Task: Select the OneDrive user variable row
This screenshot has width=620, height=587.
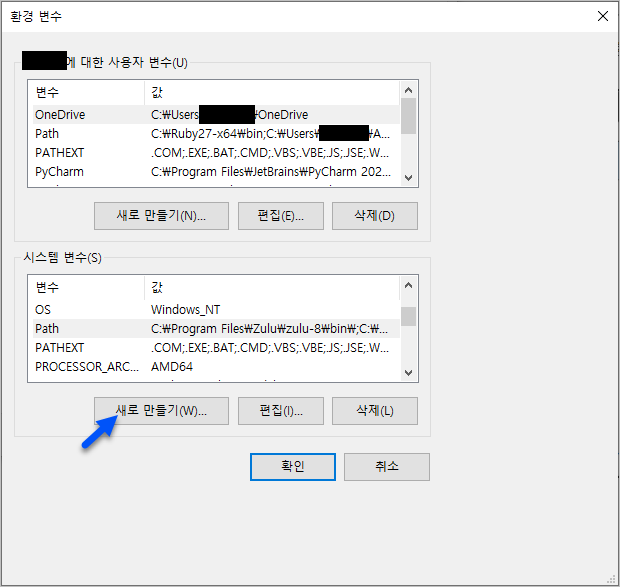Action: pos(216,115)
